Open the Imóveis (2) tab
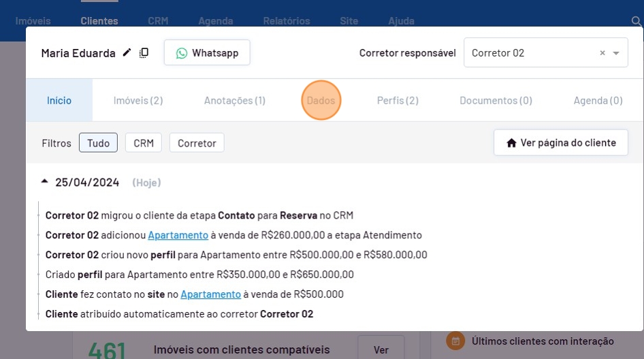This screenshot has width=644, height=359. 138,101
